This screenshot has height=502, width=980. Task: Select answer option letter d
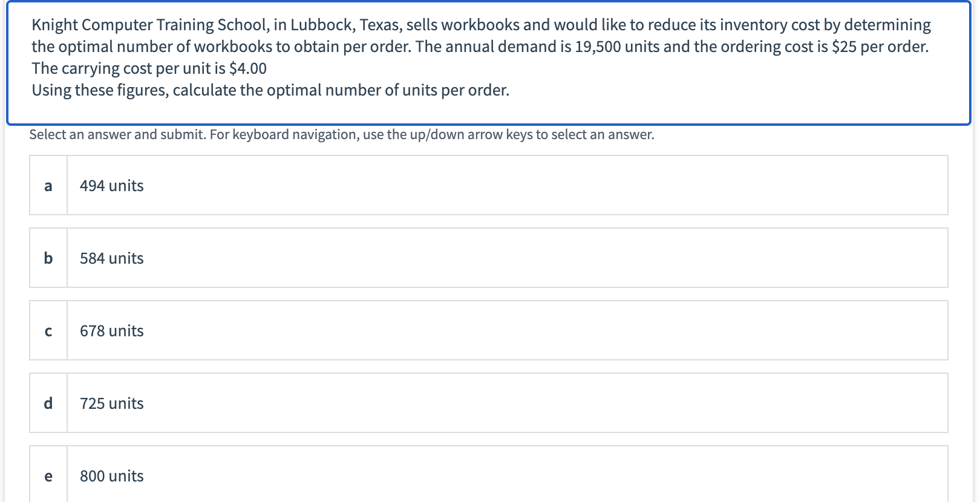pyautogui.click(x=48, y=403)
